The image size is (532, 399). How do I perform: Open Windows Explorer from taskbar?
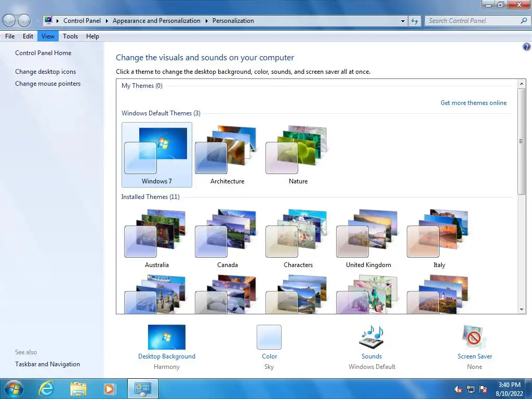(78, 389)
